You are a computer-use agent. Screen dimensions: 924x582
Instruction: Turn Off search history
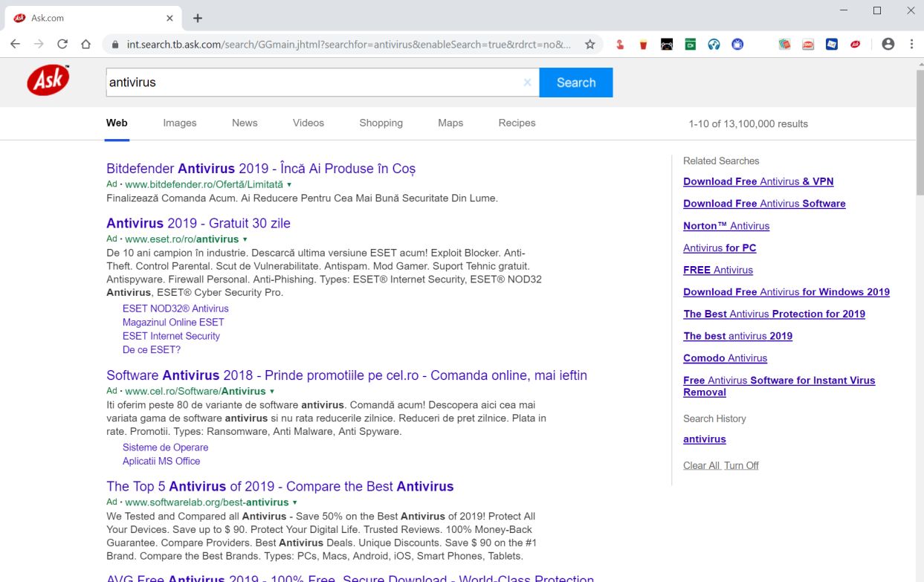741,465
